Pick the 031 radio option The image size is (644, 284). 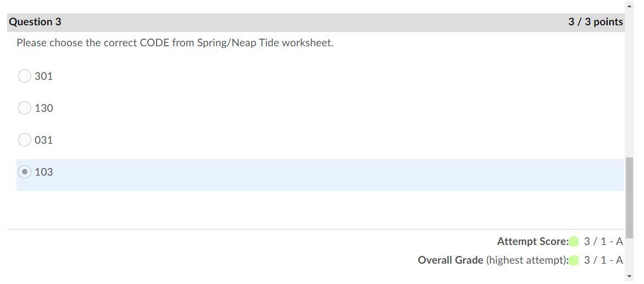point(25,140)
